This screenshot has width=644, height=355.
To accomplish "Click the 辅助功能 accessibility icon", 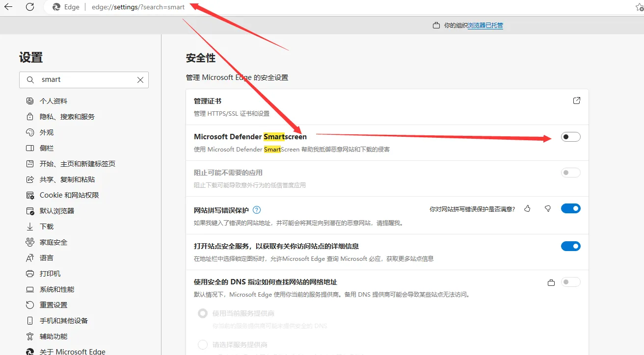I will [x=30, y=336].
